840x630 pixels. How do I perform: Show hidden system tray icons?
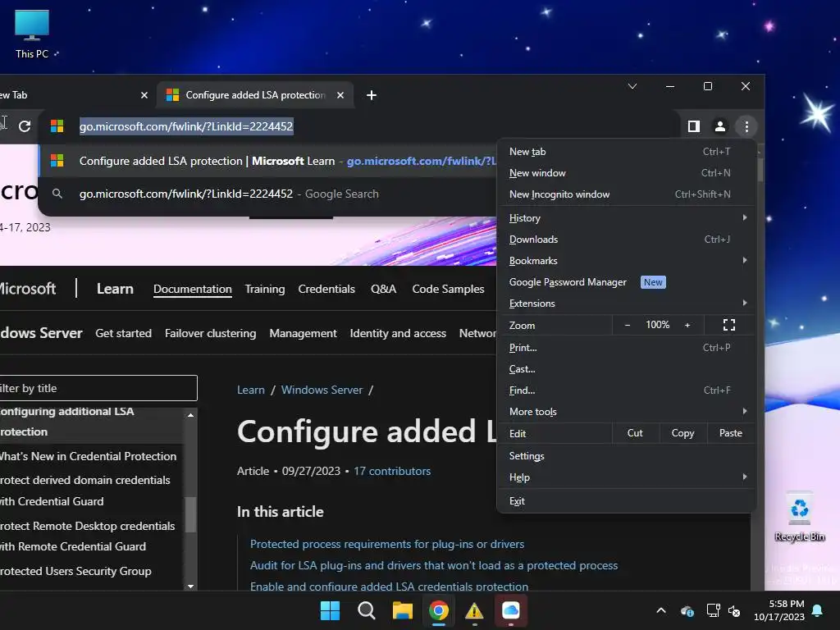point(661,610)
